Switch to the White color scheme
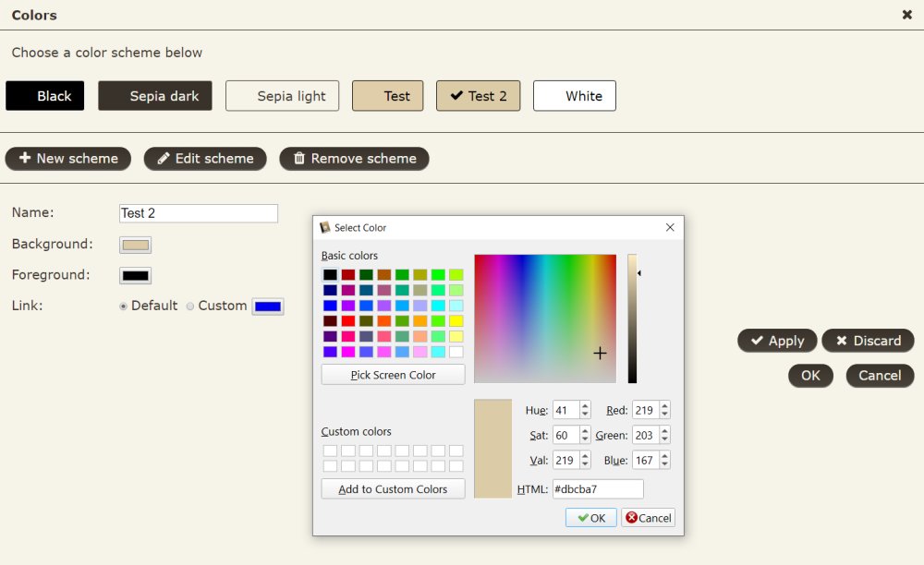 tap(575, 96)
